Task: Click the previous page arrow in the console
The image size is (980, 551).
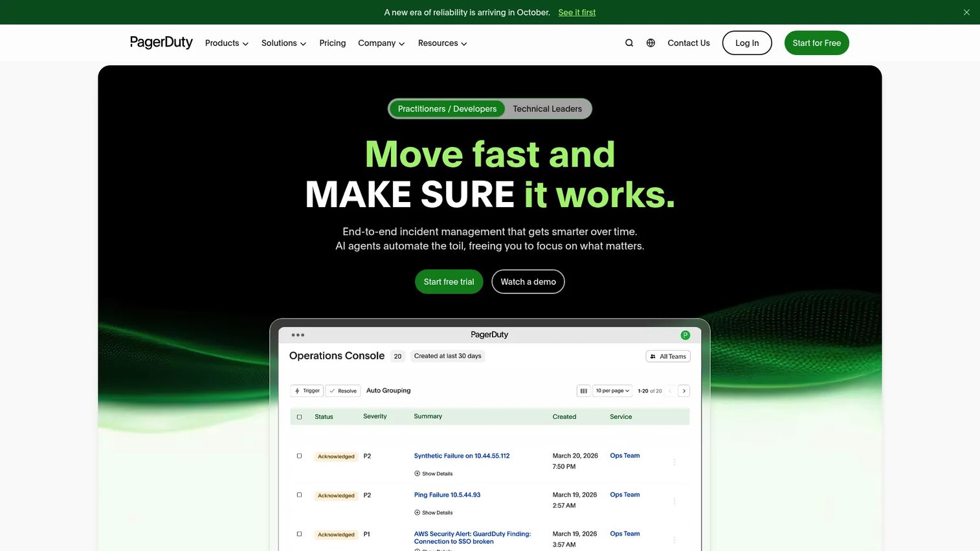Action: (x=670, y=391)
